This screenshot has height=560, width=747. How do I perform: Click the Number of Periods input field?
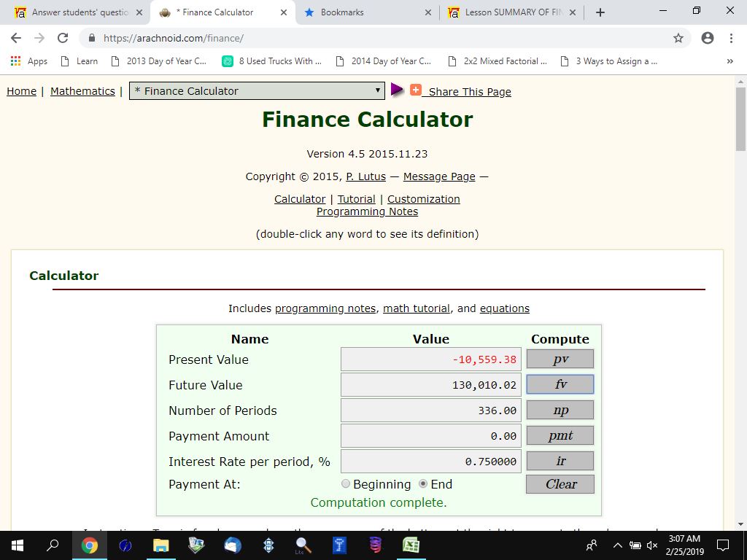pos(430,411)
